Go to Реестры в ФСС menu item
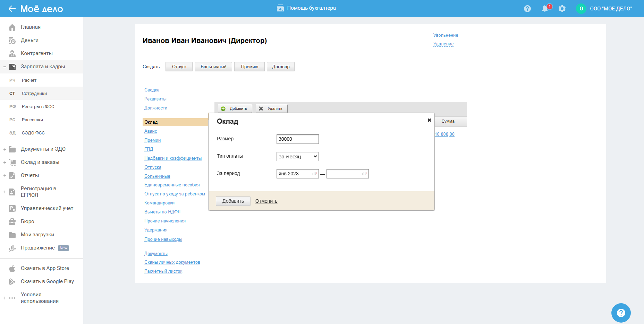644x324 pixels. coord(38,107)
